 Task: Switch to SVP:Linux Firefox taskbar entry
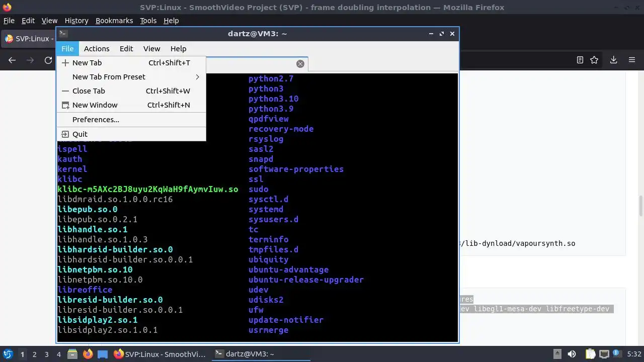pyautogui.click(x=160, y=354)
